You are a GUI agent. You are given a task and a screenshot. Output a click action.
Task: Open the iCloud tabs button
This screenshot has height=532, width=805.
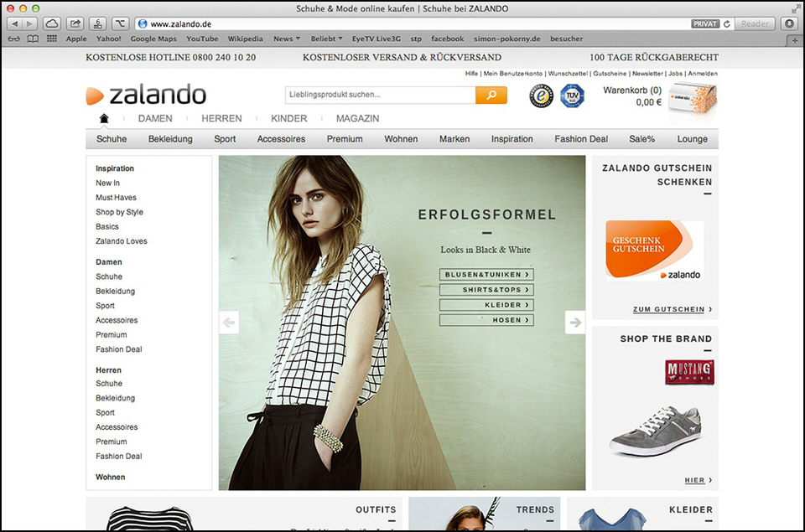coord(52,23)
